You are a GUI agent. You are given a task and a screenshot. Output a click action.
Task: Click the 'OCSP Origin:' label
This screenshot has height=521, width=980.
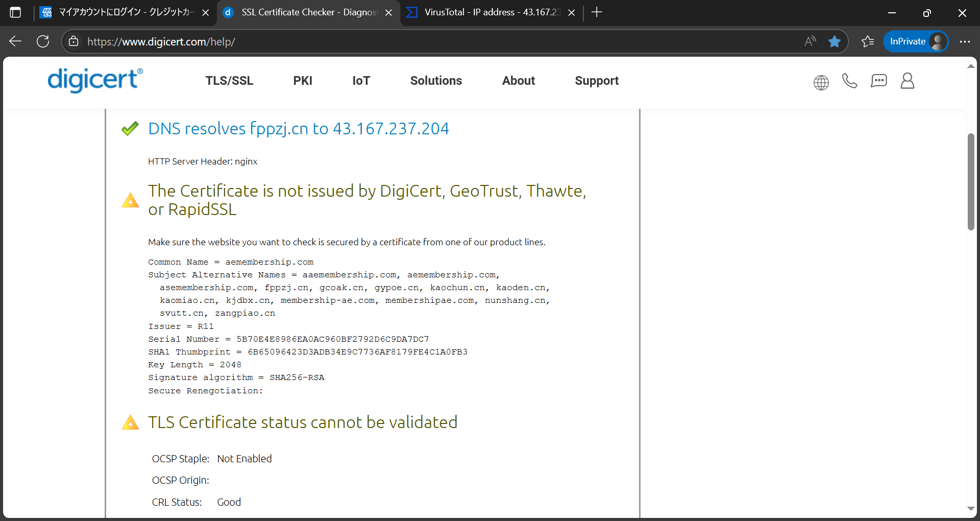point(181,480)
